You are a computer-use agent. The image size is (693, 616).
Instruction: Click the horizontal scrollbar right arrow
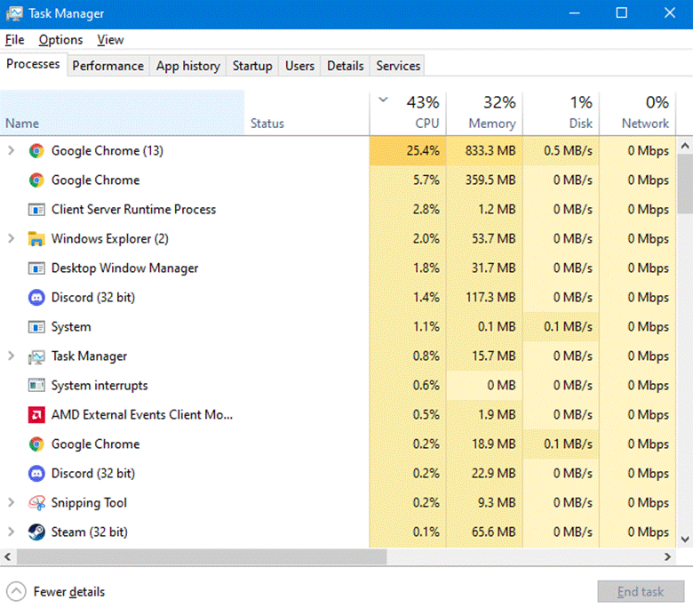point(667,556)
